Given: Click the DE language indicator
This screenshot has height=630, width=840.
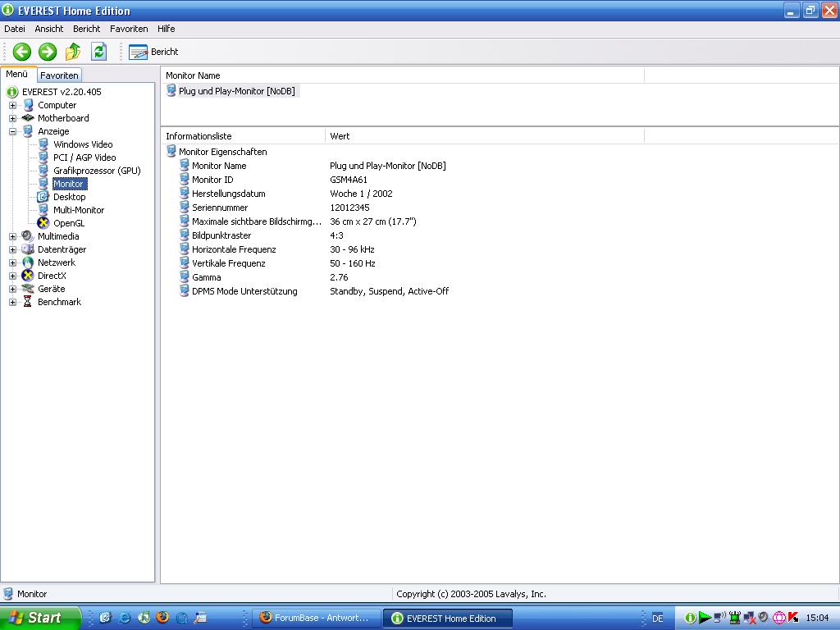Looking at the screenshot, I should (658, 619).
